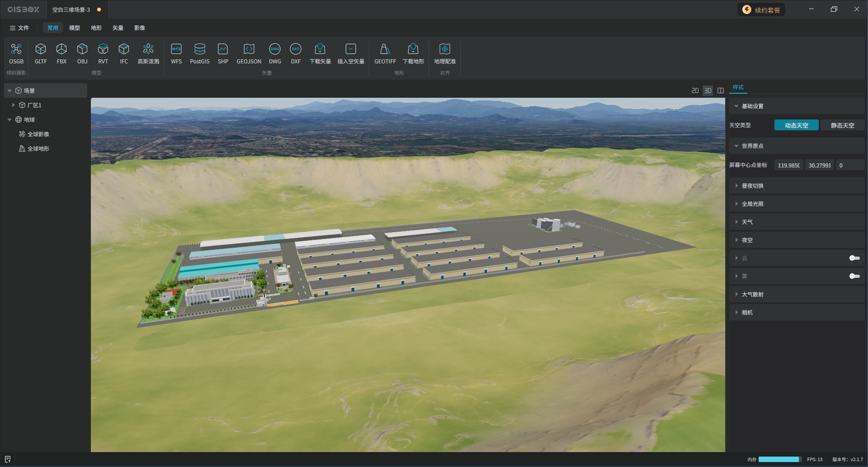Click the 下载矢量 tool
This screenshot has width=868, height=467.
pos(320,53)
